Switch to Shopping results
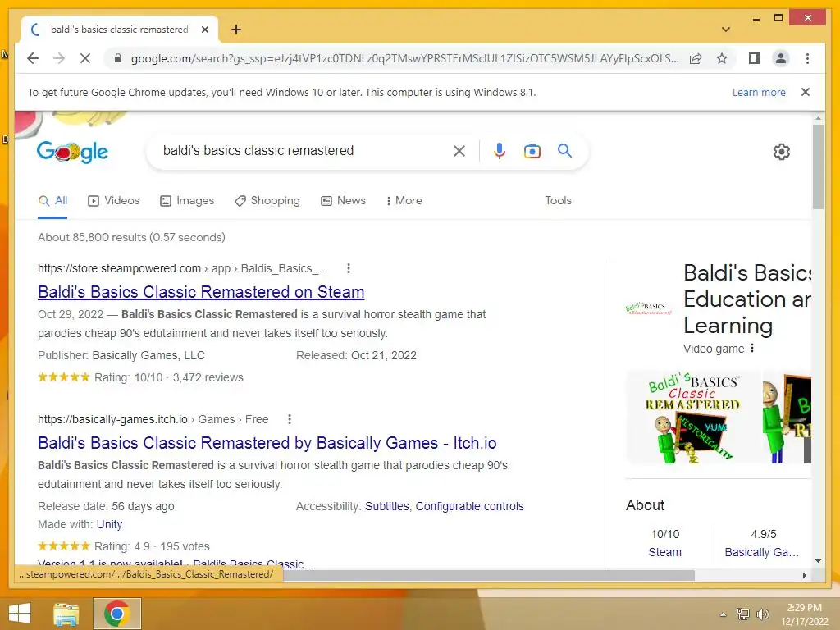840x630 pixels. pyautogui.click(x=267, y=201)
